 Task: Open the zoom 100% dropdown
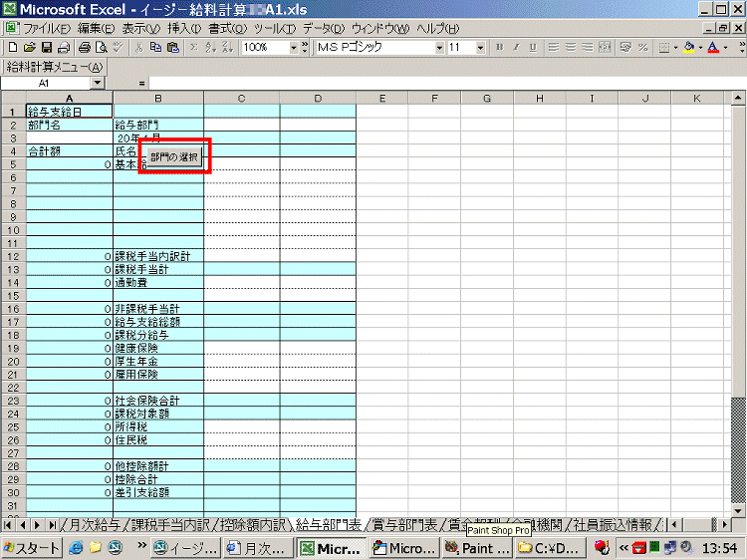(x=293, y=47)
